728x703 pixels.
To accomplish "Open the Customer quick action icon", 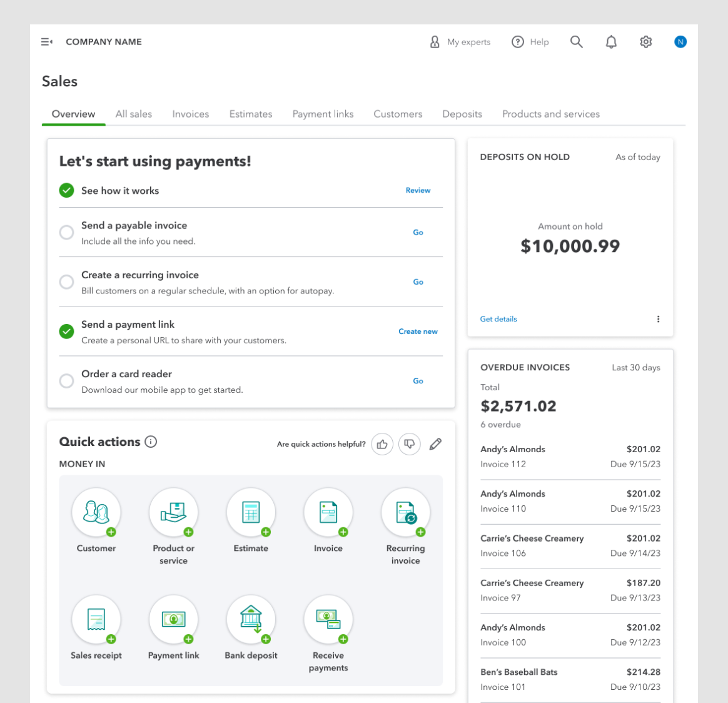I will tap(96, 511).
